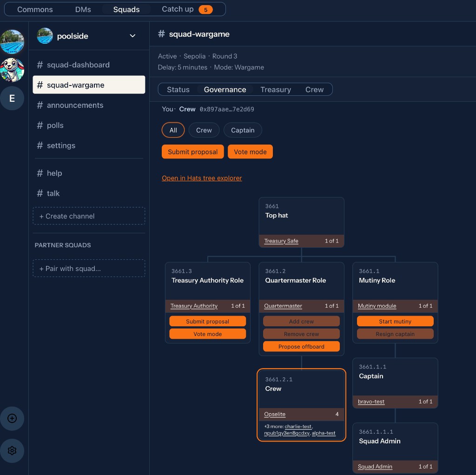Open the Crew tab
476x475 pixels.
click(x=315, y=90)
